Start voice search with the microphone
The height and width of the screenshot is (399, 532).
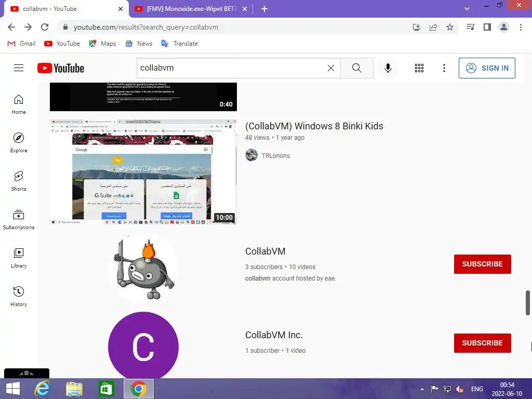click(388, 68)
